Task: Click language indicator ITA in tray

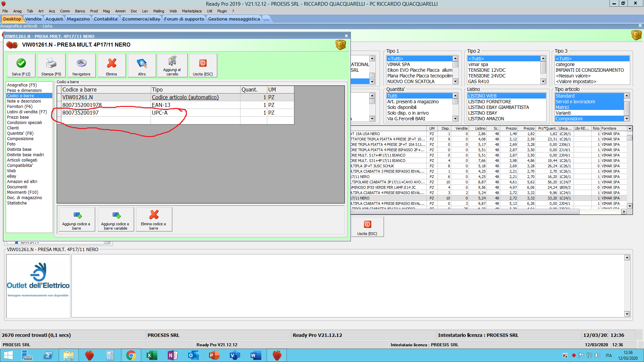Action: tap(609, 355)
